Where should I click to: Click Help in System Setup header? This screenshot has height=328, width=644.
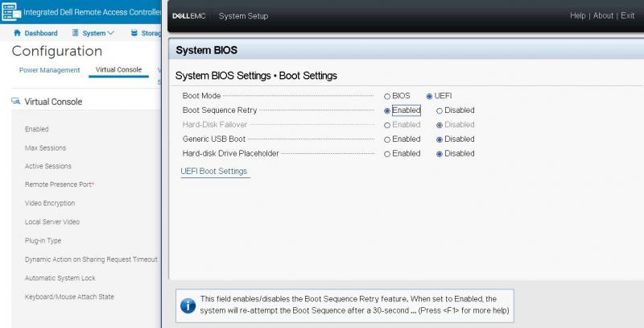(577, 16)
